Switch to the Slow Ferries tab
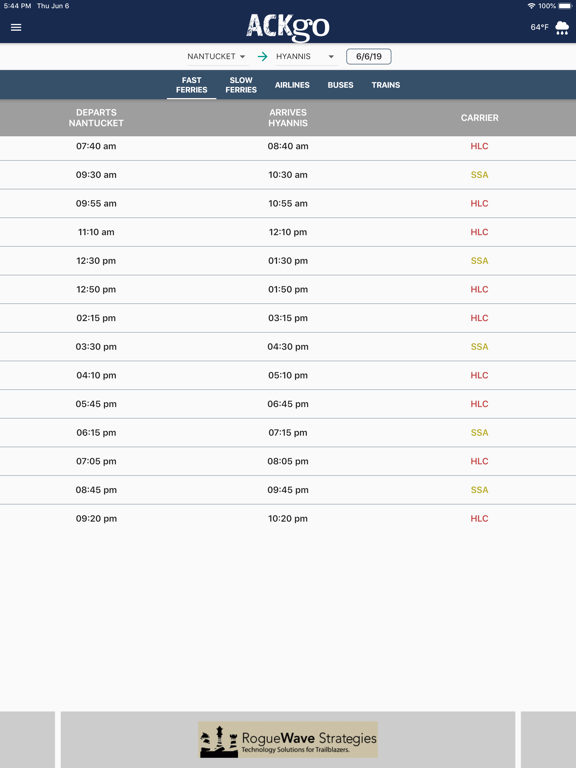Image resolution: width=576 pixels, height=768 pixels. 241,85
